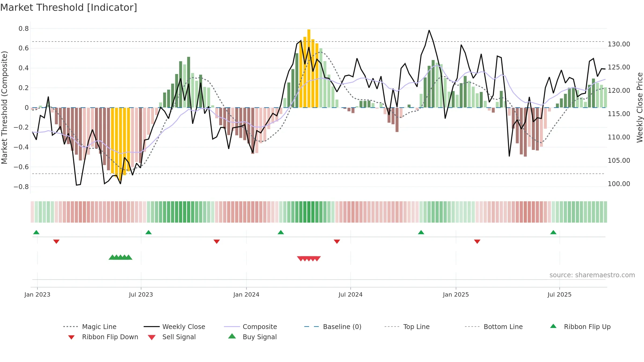The width and height of the screenshot is (644, 362).
Task: Click the green flip-up triangle just after Jul 2023
Action: pyautogui.click(x=148, y=232)
